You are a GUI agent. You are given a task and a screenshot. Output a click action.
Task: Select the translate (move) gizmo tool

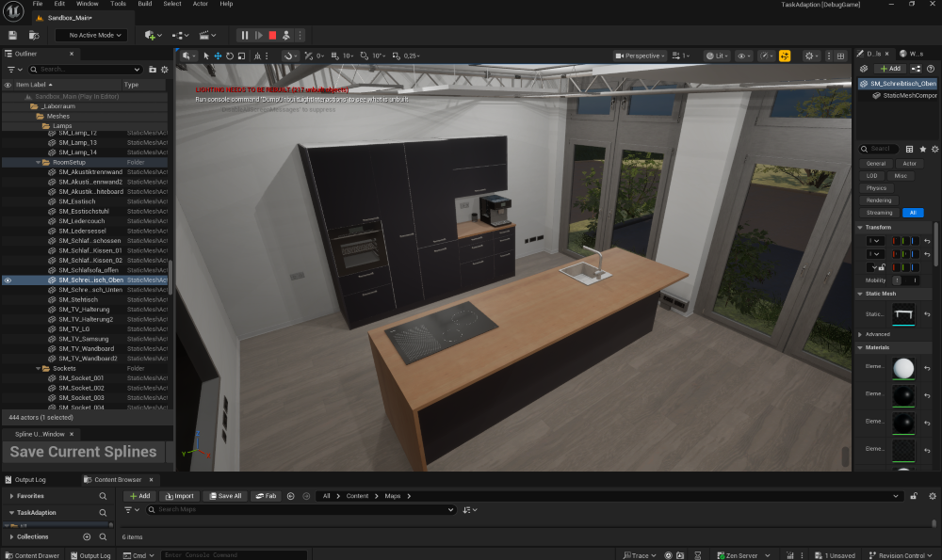[x=218, y=56]
